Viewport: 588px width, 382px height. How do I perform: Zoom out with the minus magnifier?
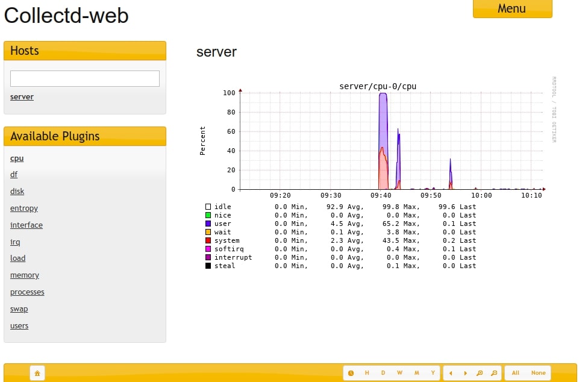tap(494, 373)
